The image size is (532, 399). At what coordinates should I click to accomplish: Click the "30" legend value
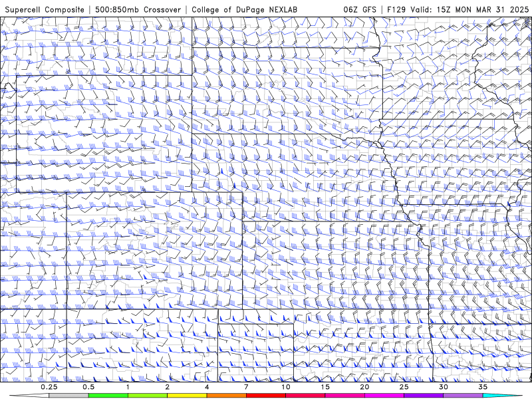click(443, 387)
